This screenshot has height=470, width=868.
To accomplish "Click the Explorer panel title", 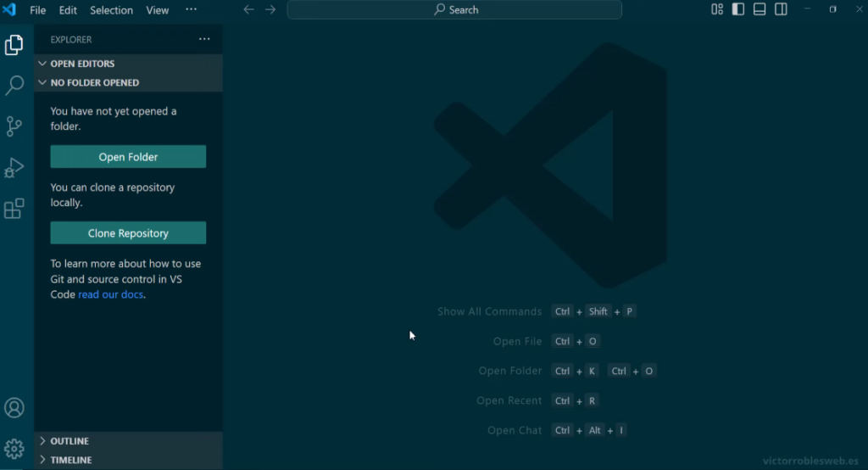I will [x=71, y=39].
